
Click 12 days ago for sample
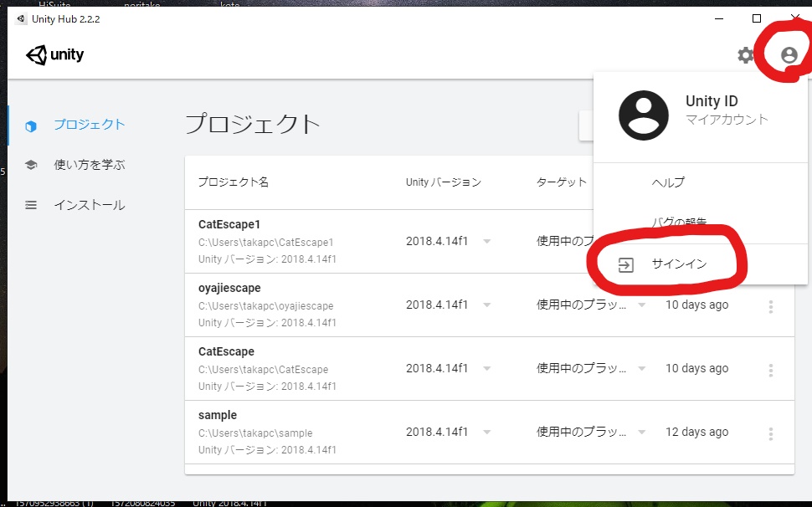tap(696, 432)
